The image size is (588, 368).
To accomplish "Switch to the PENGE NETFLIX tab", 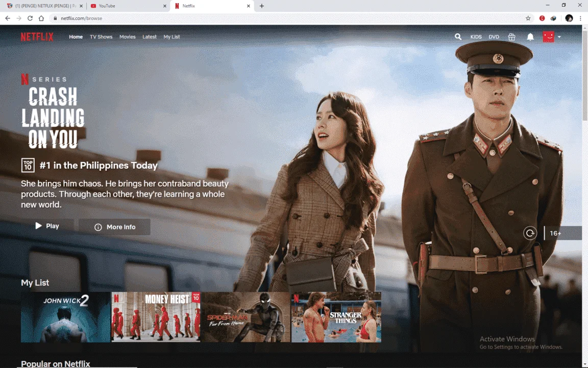I will (x=44, y=6).
